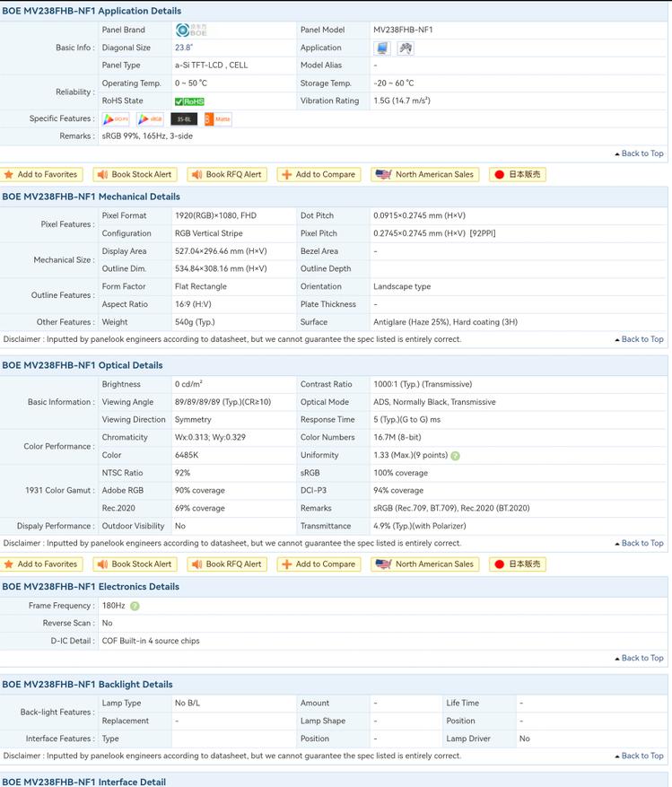Open the Frame Frequency help question mark
Viewport: 672px width, 787px height.
point(135,606)
